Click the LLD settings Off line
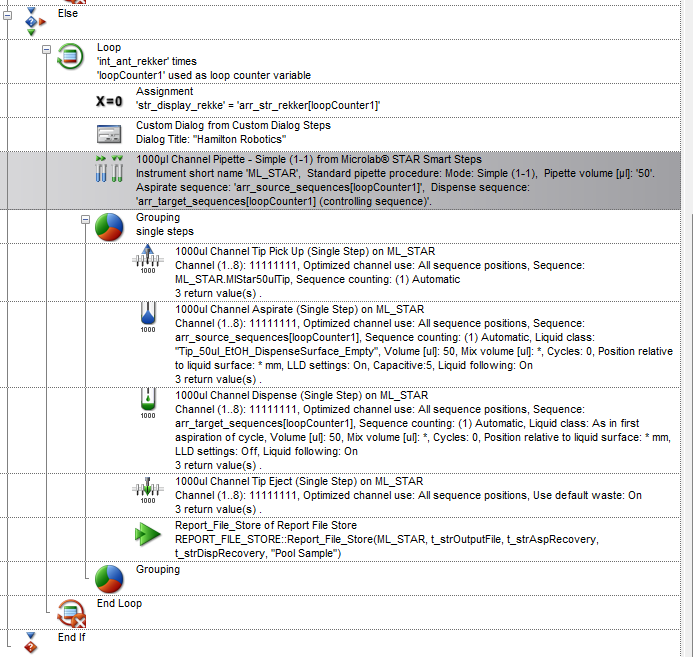The width and height of the screenshot is (693, 657). pyautogui.click(x=267, y=452)
